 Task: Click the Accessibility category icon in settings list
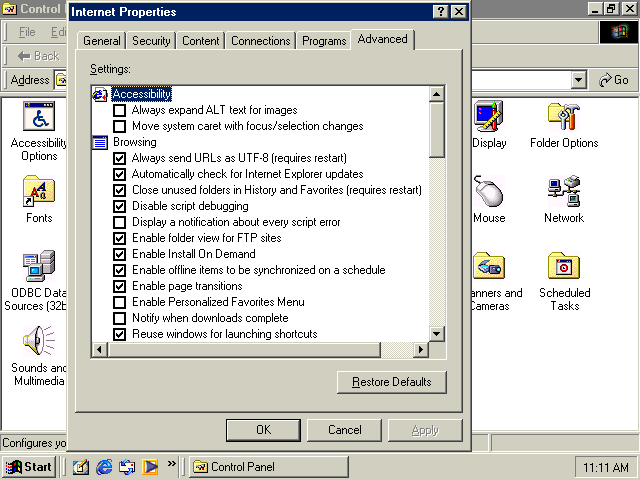100,94
